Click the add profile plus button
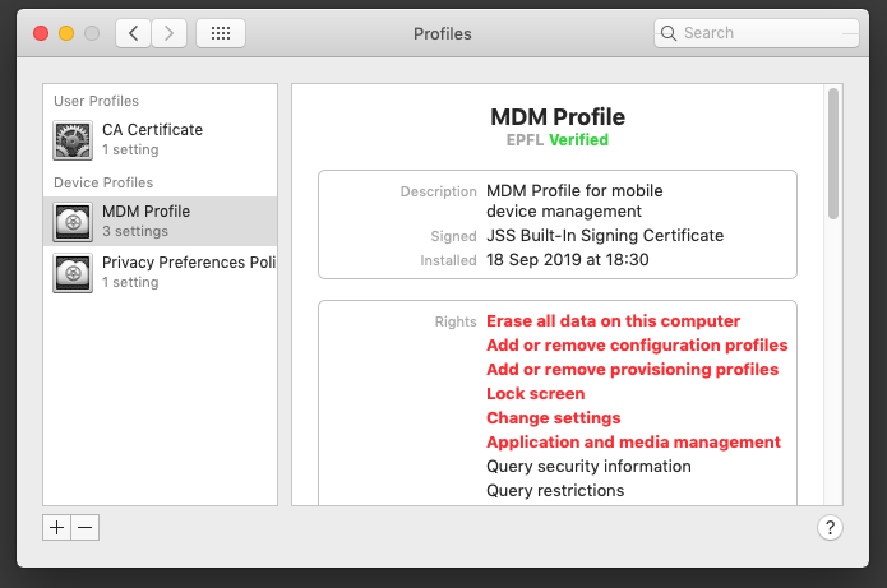887x588 pixels. click(57, 527)
